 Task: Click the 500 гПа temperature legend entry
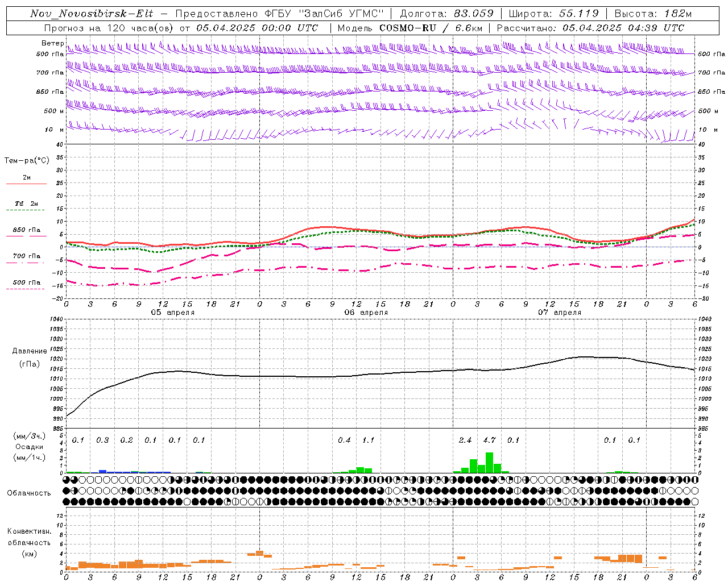click(27, 282)
